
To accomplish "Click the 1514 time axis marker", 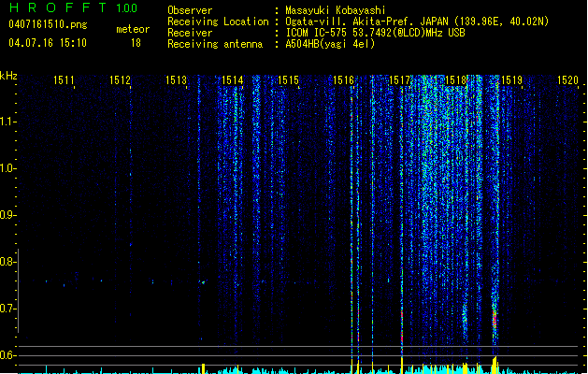I will (232, 80).
